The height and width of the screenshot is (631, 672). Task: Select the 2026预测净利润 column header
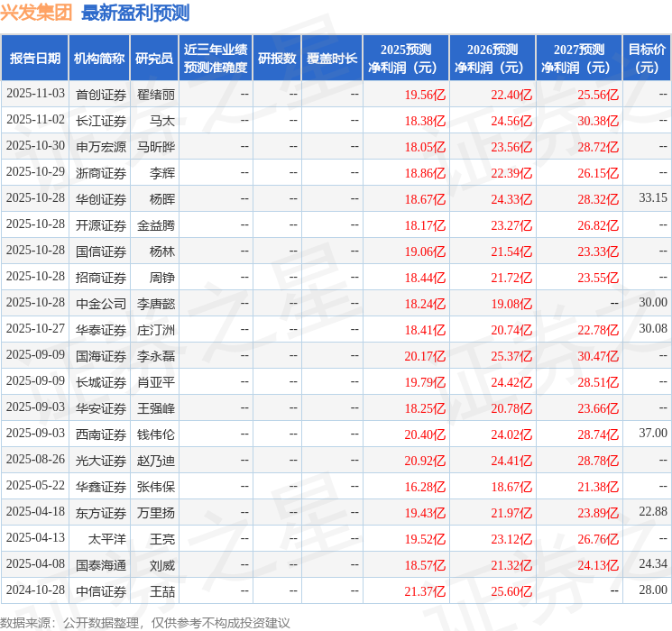[x=492, y=59]
